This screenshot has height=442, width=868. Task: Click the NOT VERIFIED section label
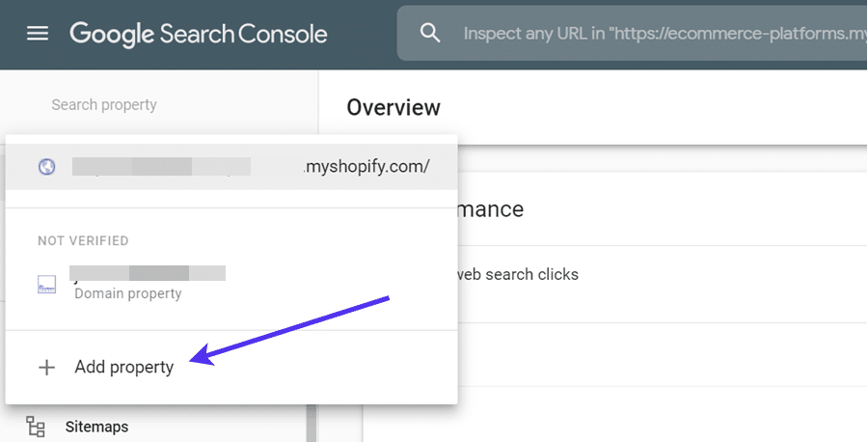coord(83,240)
